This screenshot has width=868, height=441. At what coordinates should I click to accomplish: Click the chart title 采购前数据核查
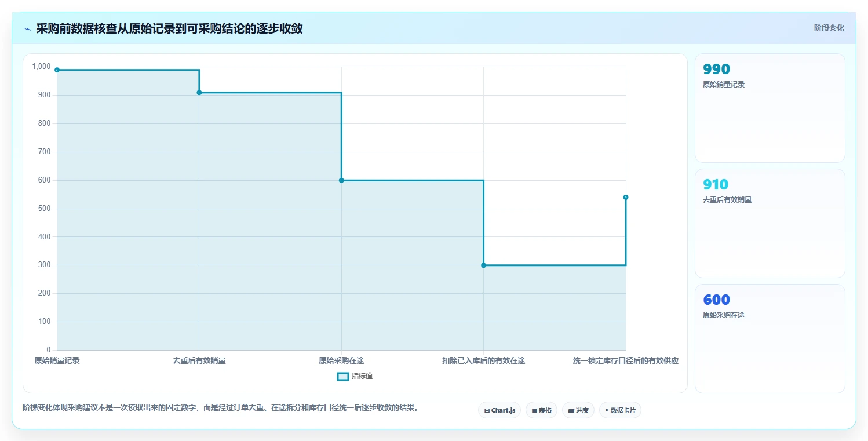click(x=169, y=28)
